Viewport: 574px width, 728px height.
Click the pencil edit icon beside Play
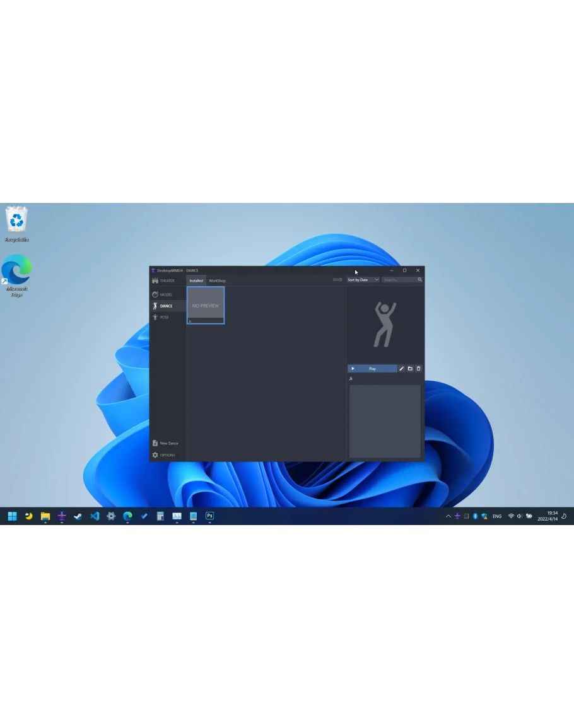[402, 369]
